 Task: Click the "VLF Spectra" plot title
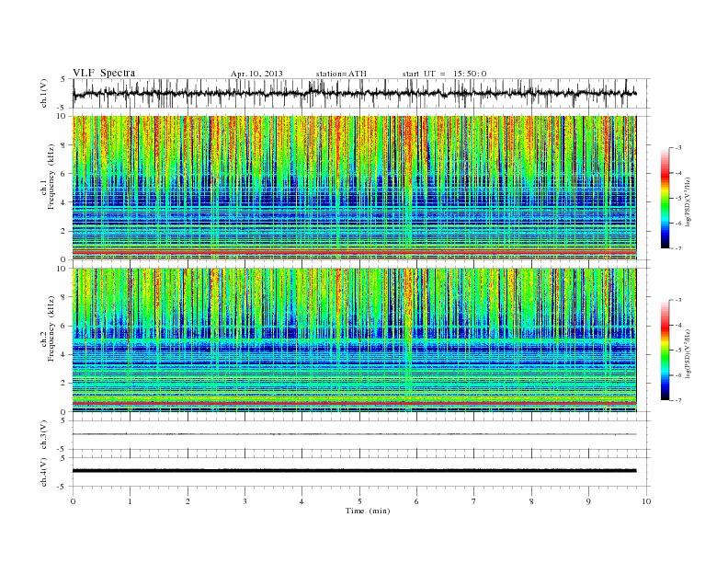104,73
